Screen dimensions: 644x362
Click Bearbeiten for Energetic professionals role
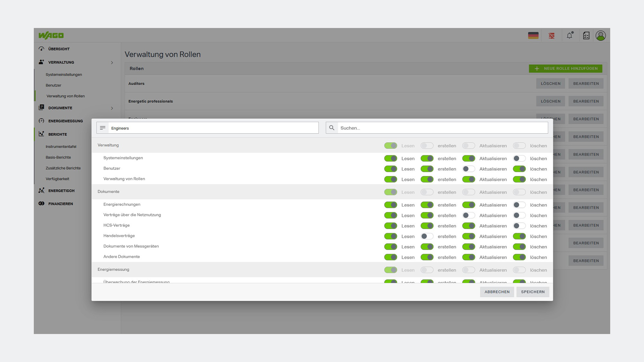click(x=586, y=101)
